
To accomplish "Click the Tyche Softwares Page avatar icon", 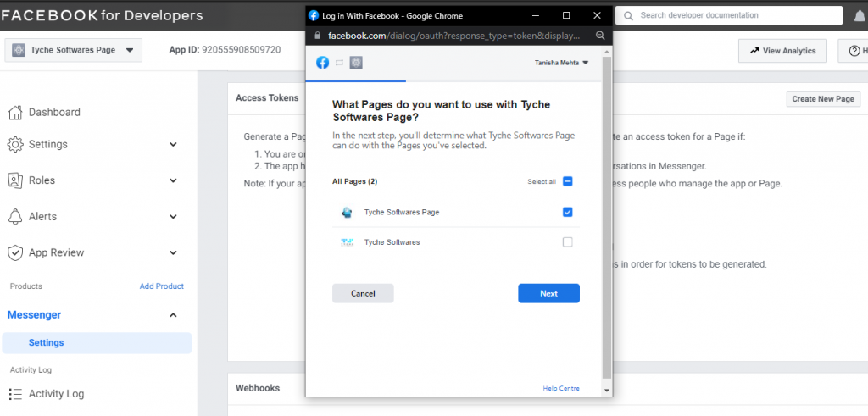I will click(x=347, y=213).
